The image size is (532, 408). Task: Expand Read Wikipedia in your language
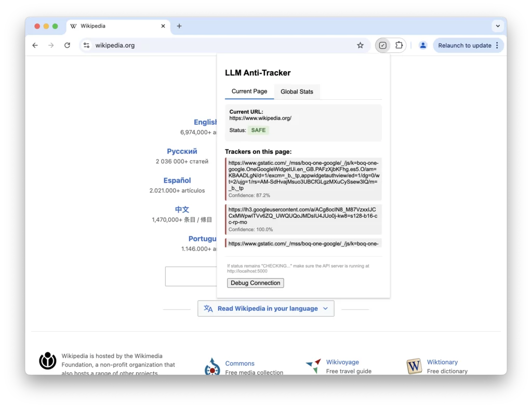click(x=265, y=308)
